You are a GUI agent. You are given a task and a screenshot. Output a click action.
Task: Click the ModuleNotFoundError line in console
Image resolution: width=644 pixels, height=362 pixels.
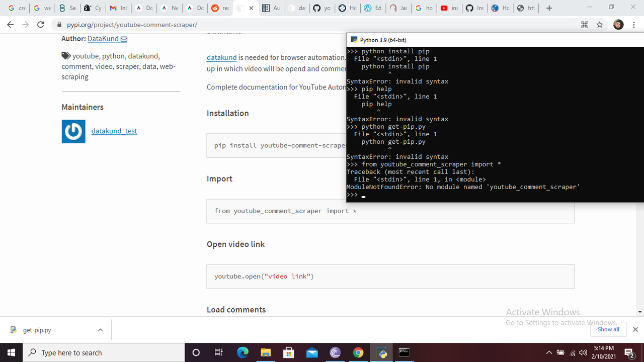coord(463,187)
